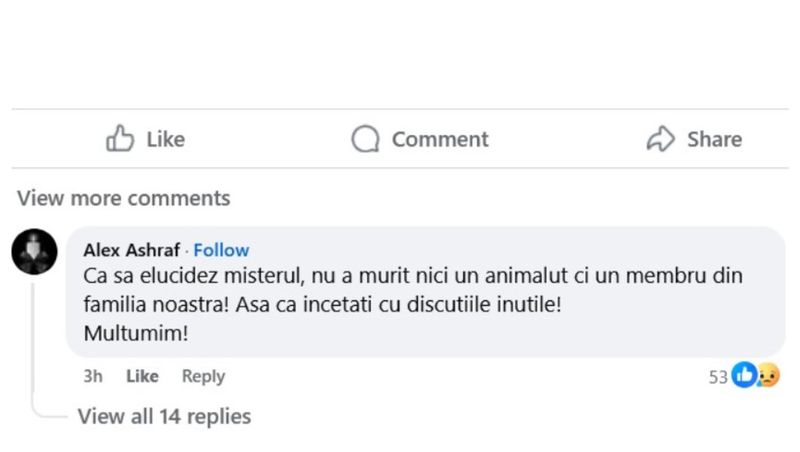The image size is (800, 452).
Task: Show the 53 reactions count
Action: 718,377
